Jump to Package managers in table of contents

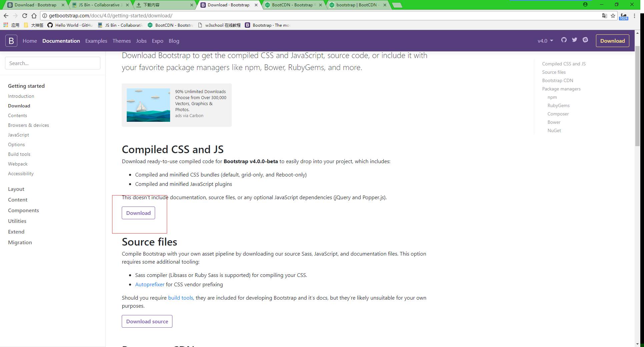pyautogui.click(x=561, y=89)
